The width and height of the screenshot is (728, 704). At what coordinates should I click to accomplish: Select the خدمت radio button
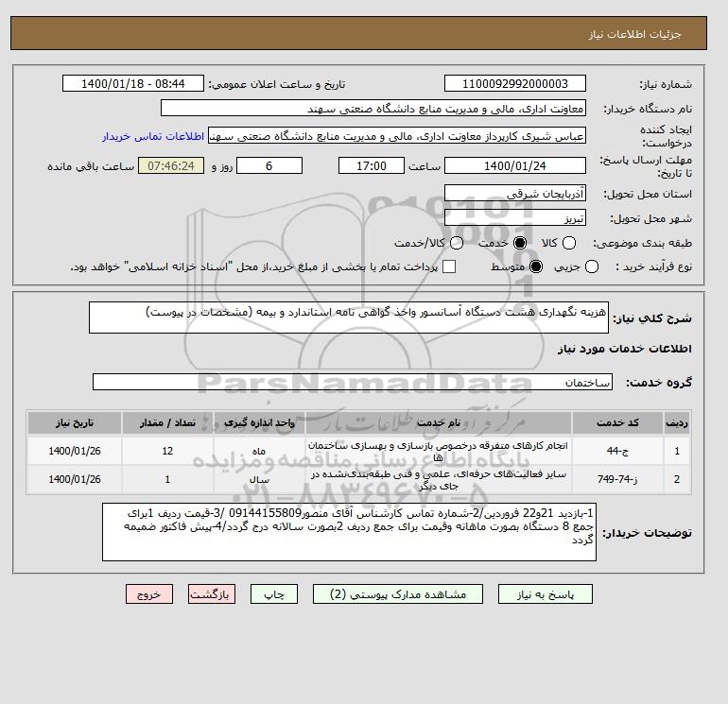click(520, 243)
